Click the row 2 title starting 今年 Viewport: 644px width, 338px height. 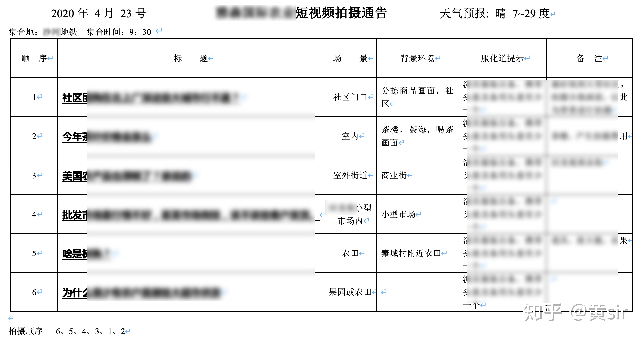coord(107,137)
